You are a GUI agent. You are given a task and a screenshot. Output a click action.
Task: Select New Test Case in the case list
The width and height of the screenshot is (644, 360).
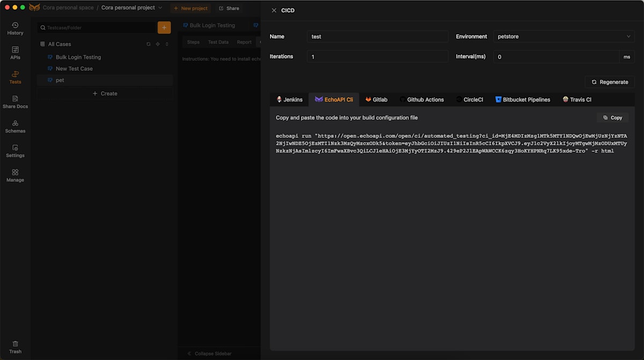click(105, 69)
